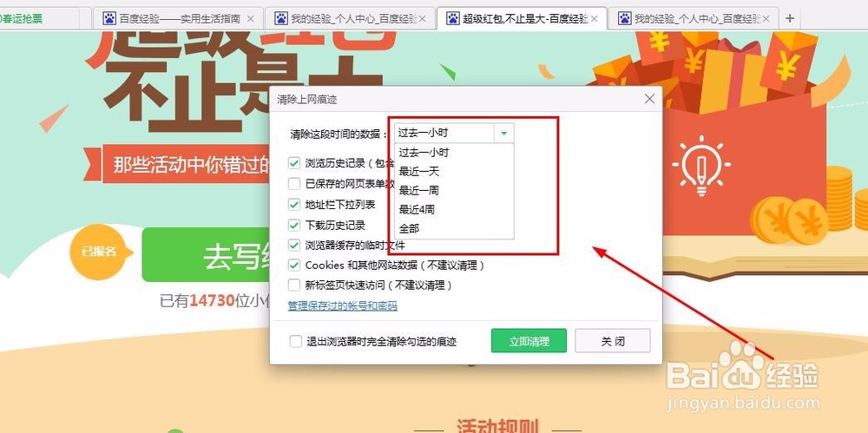Close the 超级红包,不止是大 tab
Viewport: 868px width, 433px height.
[595, 19]
